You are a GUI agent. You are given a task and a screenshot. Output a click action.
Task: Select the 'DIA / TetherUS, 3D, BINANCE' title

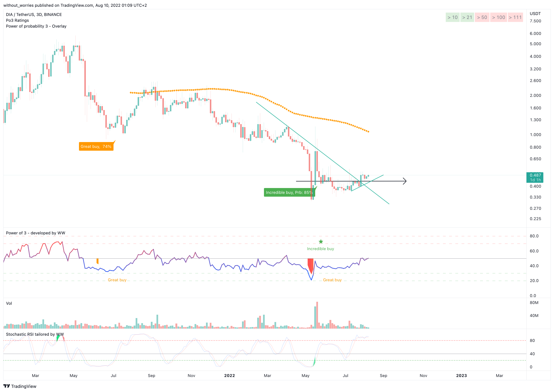click(34, 14)
